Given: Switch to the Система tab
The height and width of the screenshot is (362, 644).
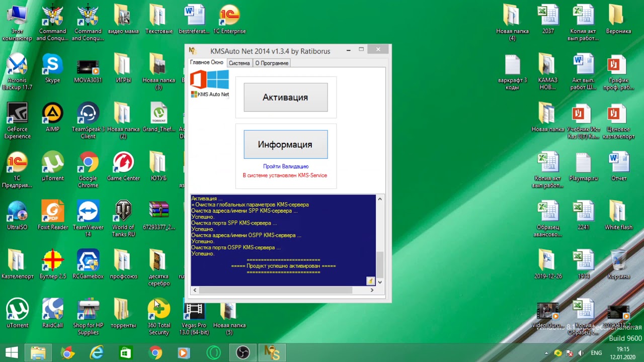Looking at the screenshot, I should (239, 63).
